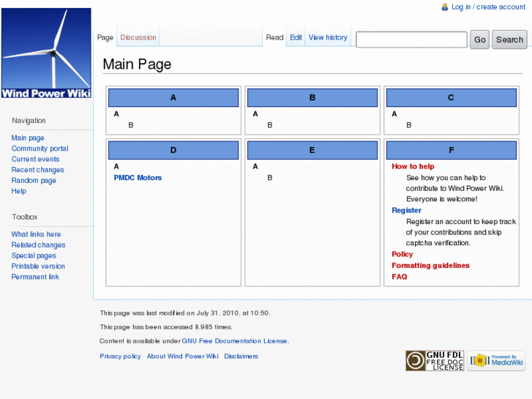Open the View history tab
The image size is (532, 399).
(328, 37)
